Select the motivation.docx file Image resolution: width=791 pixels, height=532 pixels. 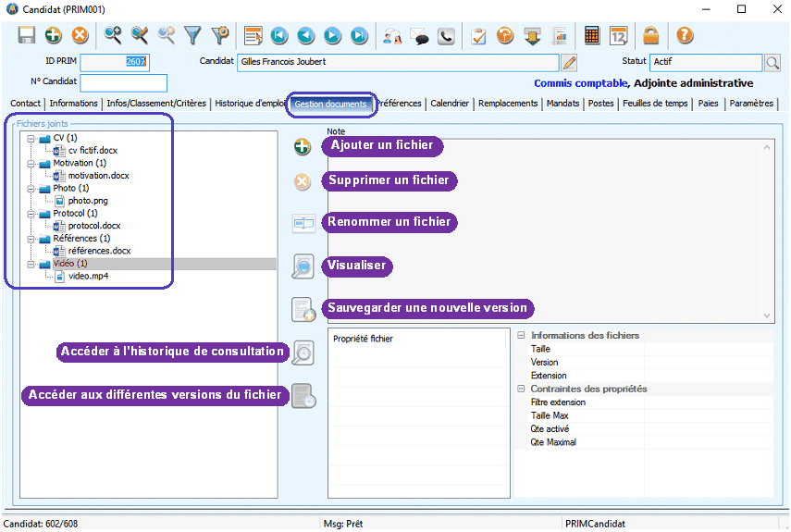(98, 176)
